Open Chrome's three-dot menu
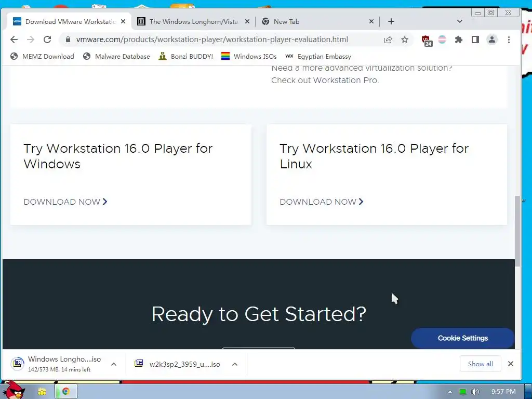Image resolution: width=532 pixels, height=399 pixels. coord(509,39)
